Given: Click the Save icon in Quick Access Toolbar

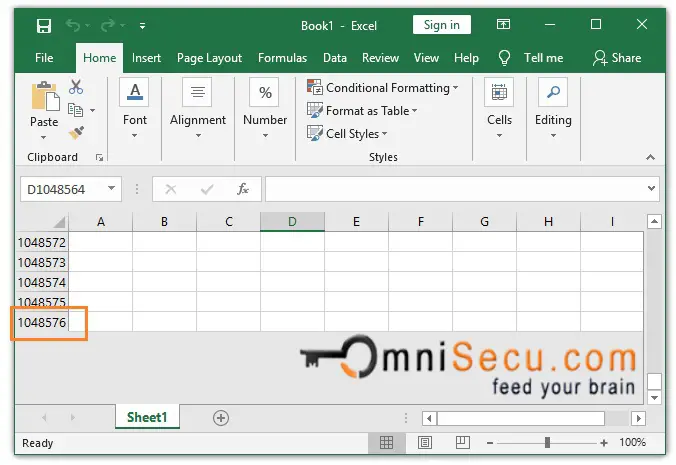Looking at the screenshot, I should (x=44, y=25).
